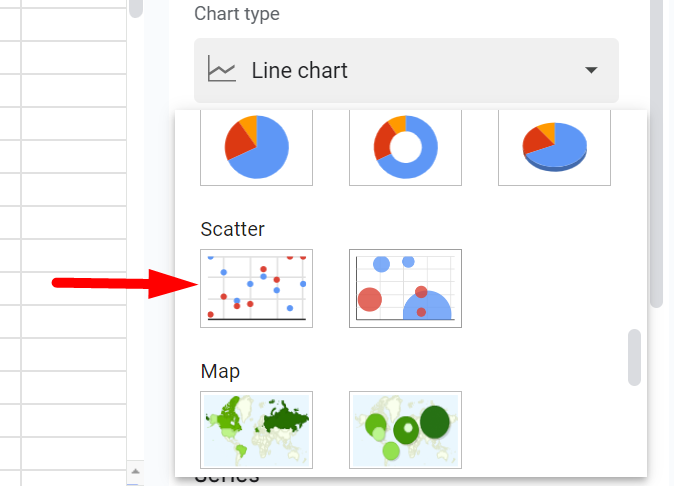Image resolution: width=674 pixels, height=486 pixels.
Task: Select the pie chart thumbnail
Action: (x=256, y=147)
